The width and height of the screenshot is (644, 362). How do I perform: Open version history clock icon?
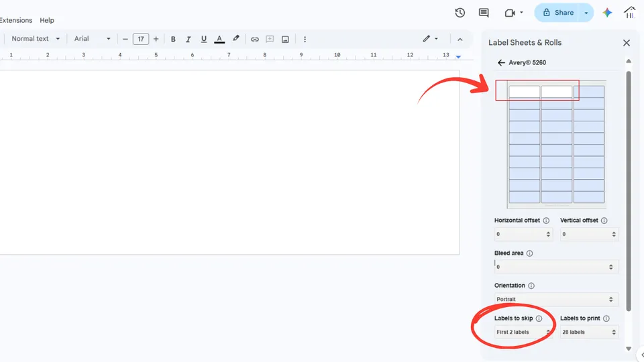tap(460, 13)
